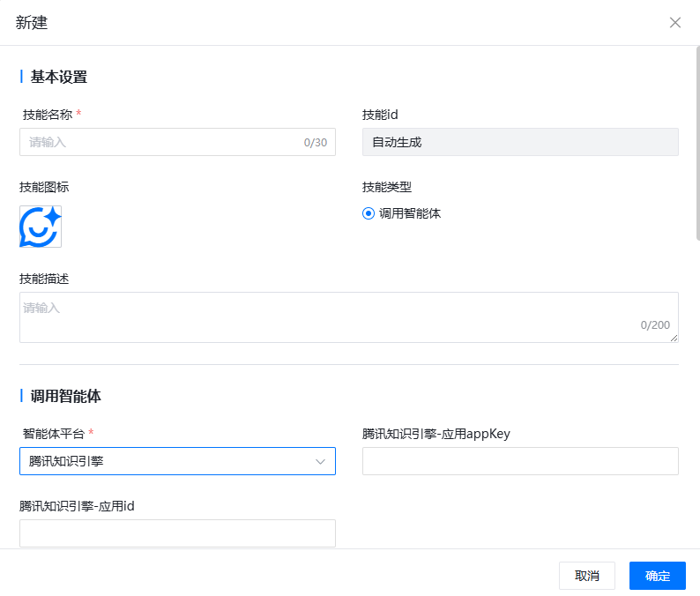Open the 腾讯知识引擎 platform dropdown
This screenshot has width=700, height=596.
pos(176,461)
